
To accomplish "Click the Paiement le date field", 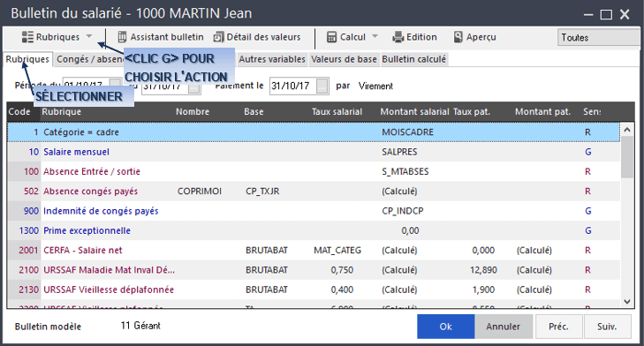I will tap(292, 86).
